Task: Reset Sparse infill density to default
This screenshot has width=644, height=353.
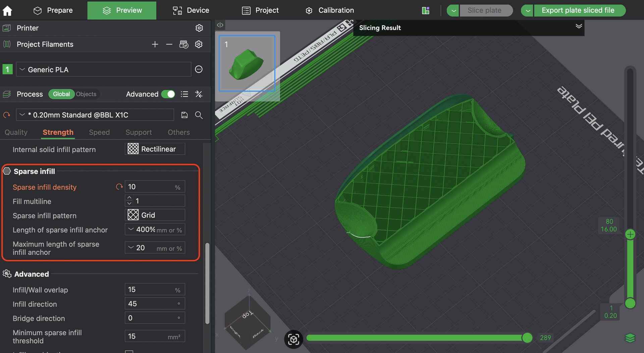Action: [119, 187]
